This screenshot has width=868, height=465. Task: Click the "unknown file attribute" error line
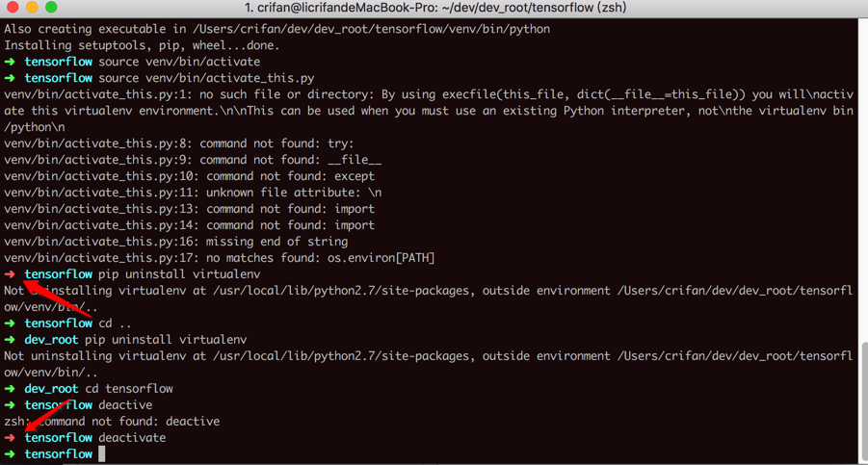tap(193, 193)
